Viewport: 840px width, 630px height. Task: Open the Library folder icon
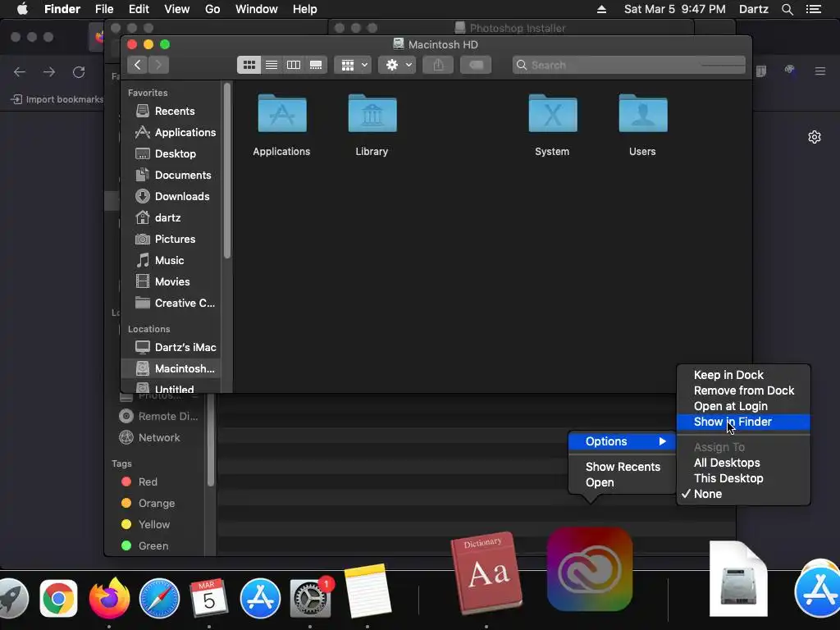tap(372, 113)
